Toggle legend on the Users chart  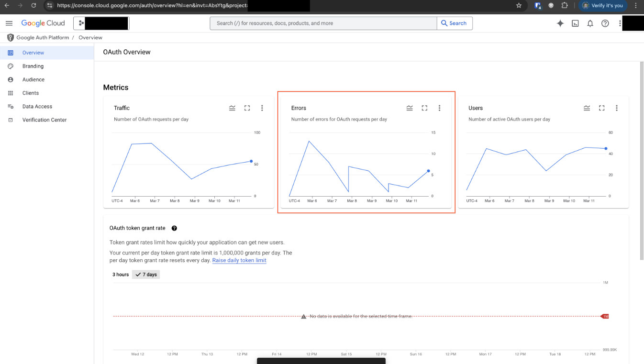point(587,108)
